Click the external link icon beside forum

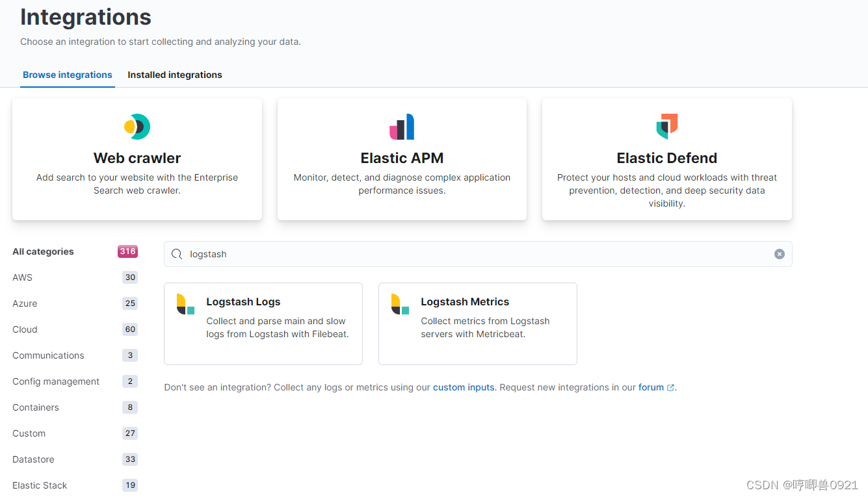click(x=670, y=388)
